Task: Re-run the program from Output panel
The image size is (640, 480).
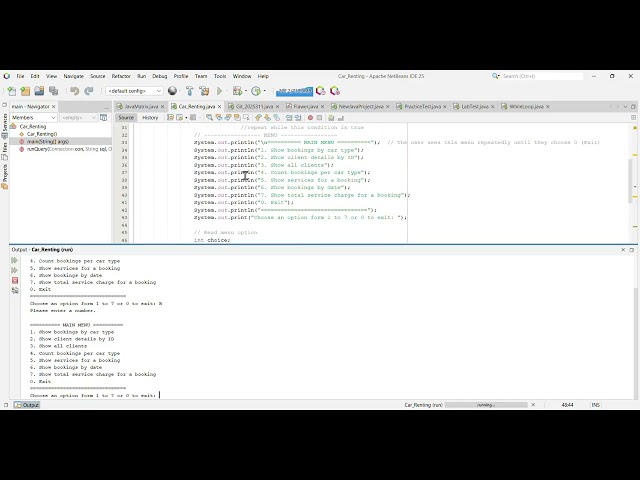Action: click(14, 260)
